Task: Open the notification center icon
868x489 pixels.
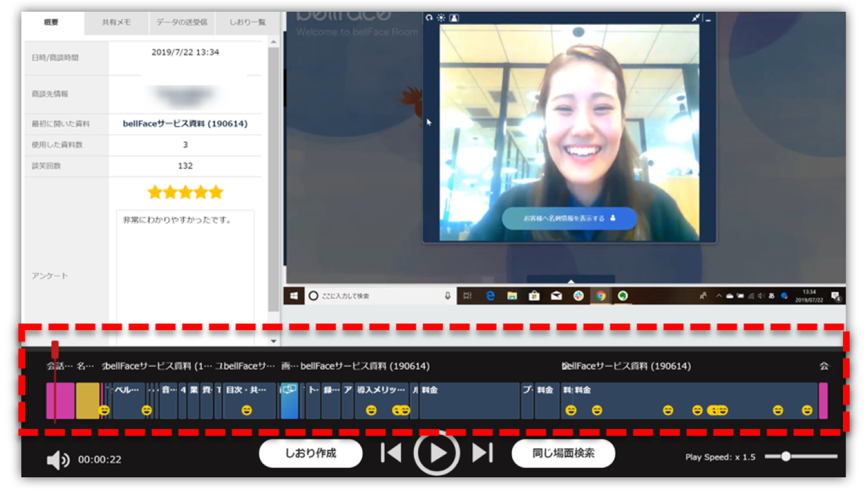Action: tap(835, 296)
